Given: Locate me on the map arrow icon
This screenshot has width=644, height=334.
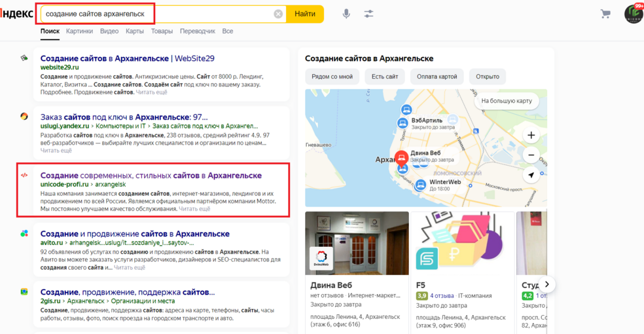Looking at the screenshot, I should click(x=531, y=175).
